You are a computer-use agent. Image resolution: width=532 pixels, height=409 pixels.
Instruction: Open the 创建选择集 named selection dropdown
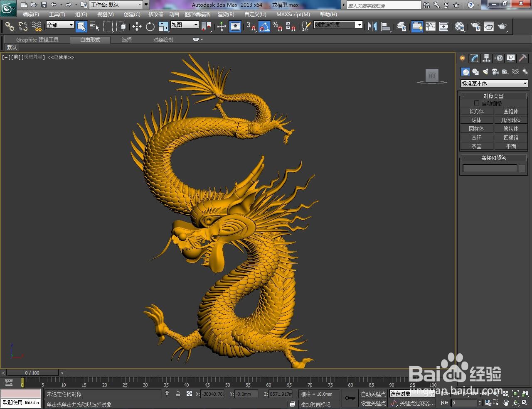338,25
